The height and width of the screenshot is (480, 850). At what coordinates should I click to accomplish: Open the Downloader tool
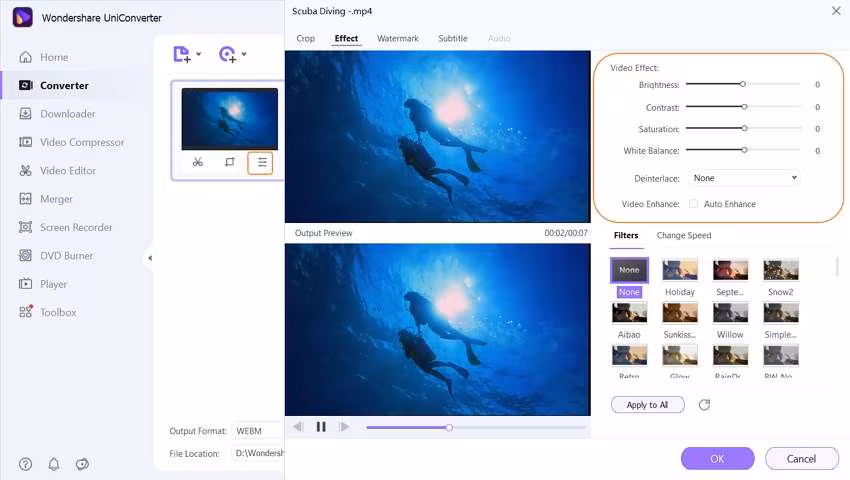click(x=56, y=114)
